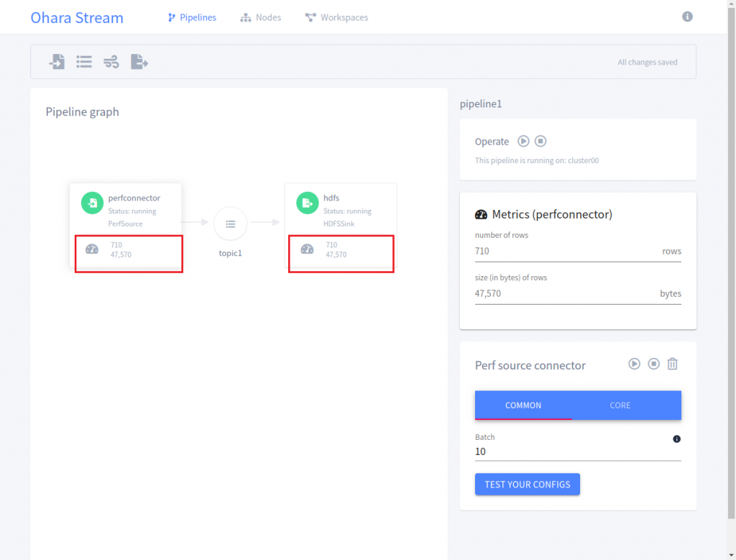Click perfconnector metrics gauge icon
Screen dimensions: 736x560
pyautogui.click(x=92, y=249)
